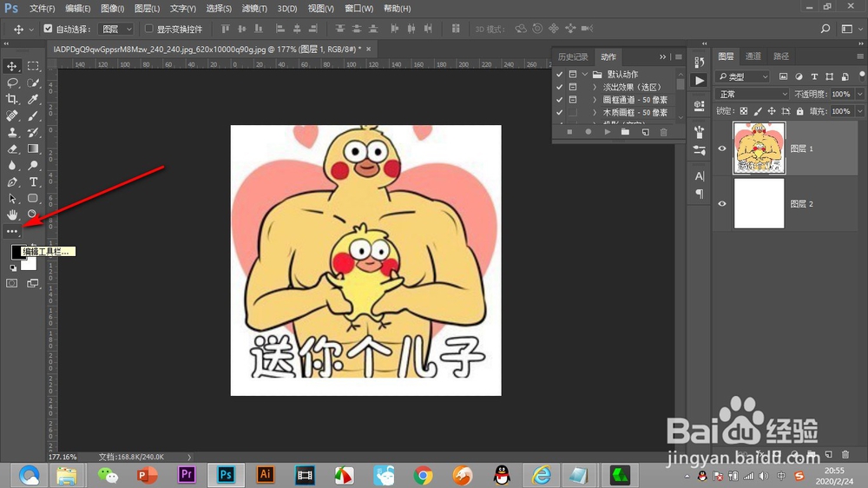Screen dimensions: 868x488
Task: Open the 滤镜(T) menu
Action: pos(254,9)
